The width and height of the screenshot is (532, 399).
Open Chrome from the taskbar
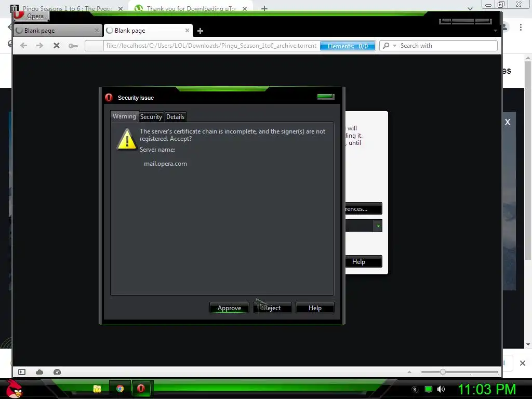pyautogui.click(x=120, y=389)
